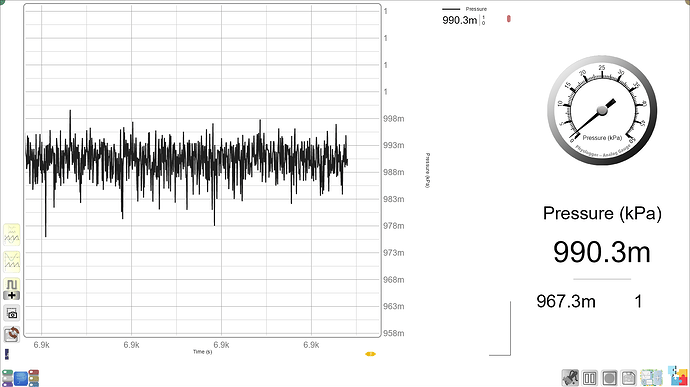
Task: Pause the data logging
Action: [x=590, y=378]
